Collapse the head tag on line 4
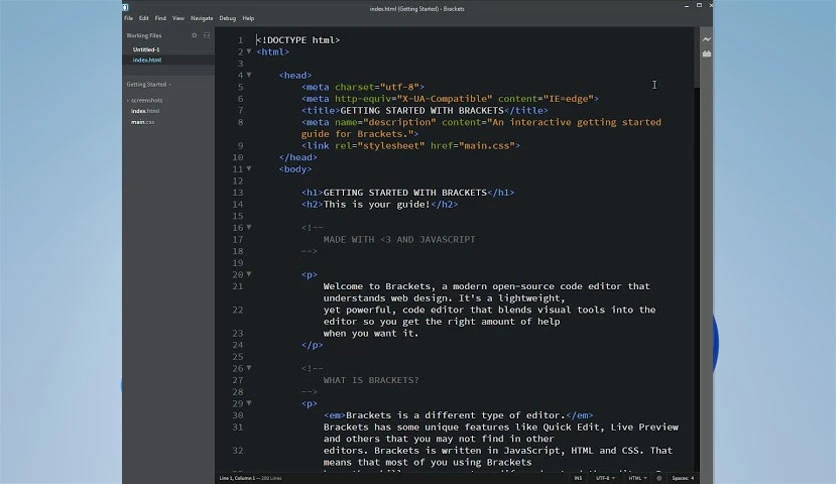Viewport: 836px width, 484px height. click(249, 75)
